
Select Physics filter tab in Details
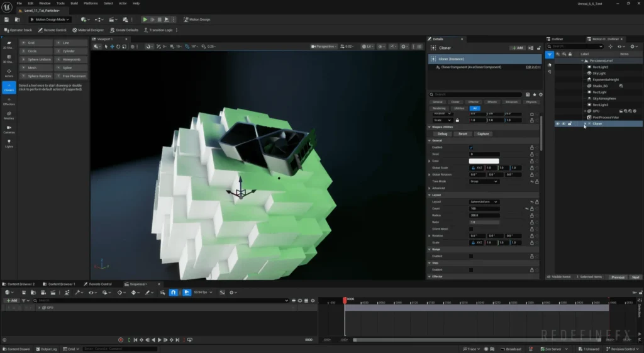531,102
